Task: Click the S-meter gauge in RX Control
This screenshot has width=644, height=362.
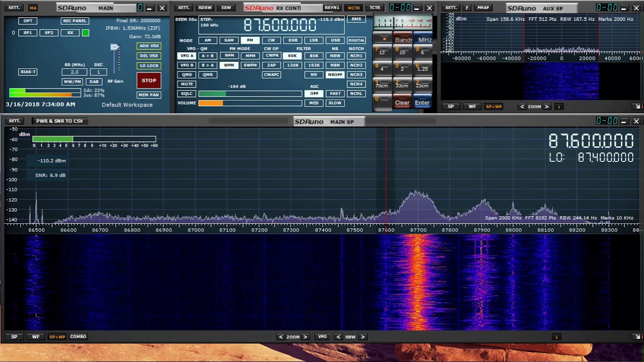Action: click(x=403, y=23)
